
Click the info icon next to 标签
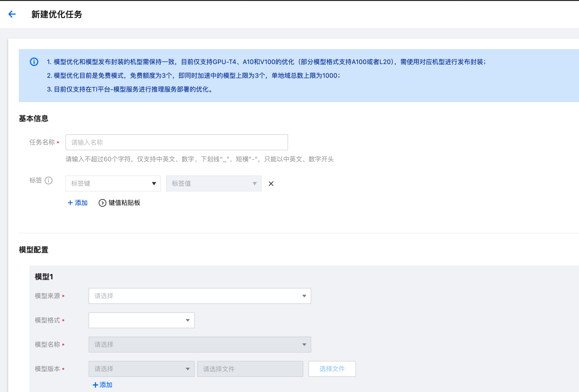[x=49, y=180]
